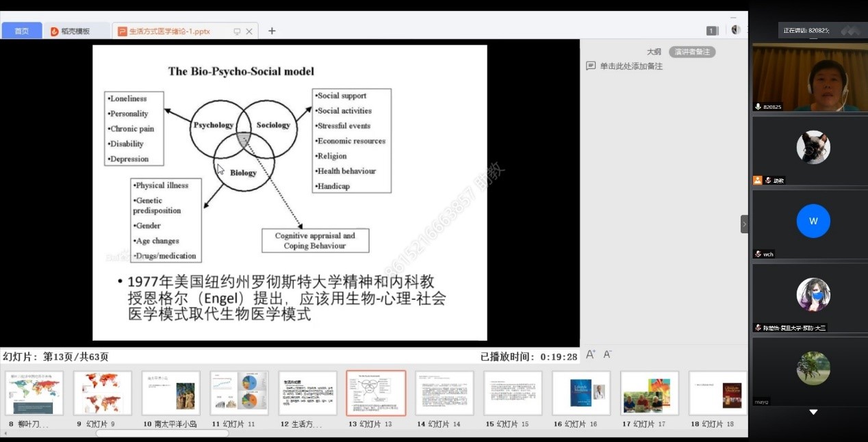This screenshot has height=442, width=868.
Task: Click the display icon on the pptx tab
Action: point(237,31)
